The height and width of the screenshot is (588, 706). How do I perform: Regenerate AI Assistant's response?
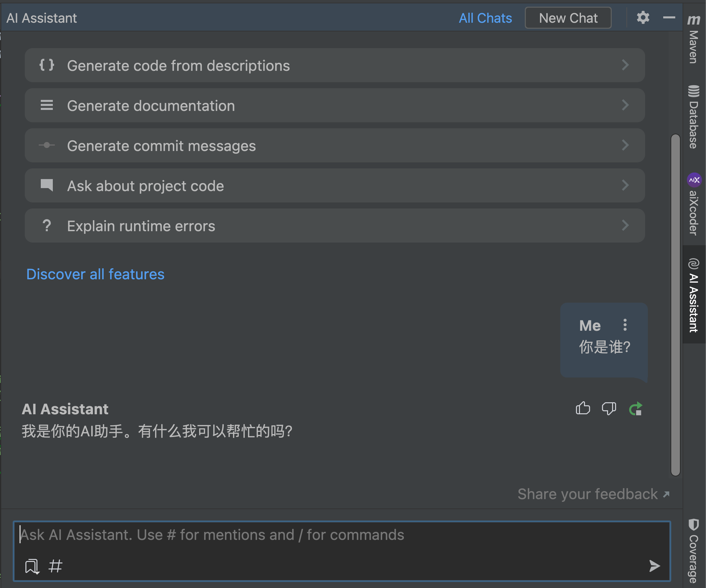tap(636, 408)
